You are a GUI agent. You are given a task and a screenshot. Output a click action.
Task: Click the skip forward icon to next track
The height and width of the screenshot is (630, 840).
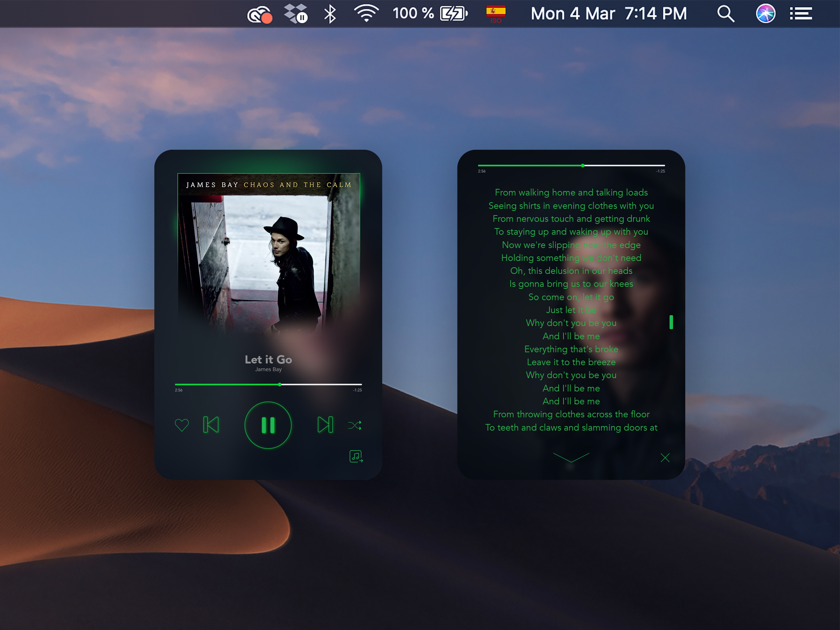[x=324, y=424]
